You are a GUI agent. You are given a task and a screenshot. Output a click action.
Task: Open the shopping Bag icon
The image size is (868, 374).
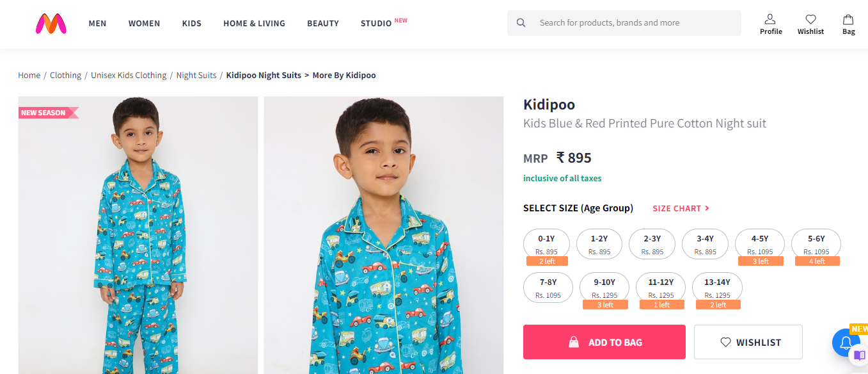848,19
